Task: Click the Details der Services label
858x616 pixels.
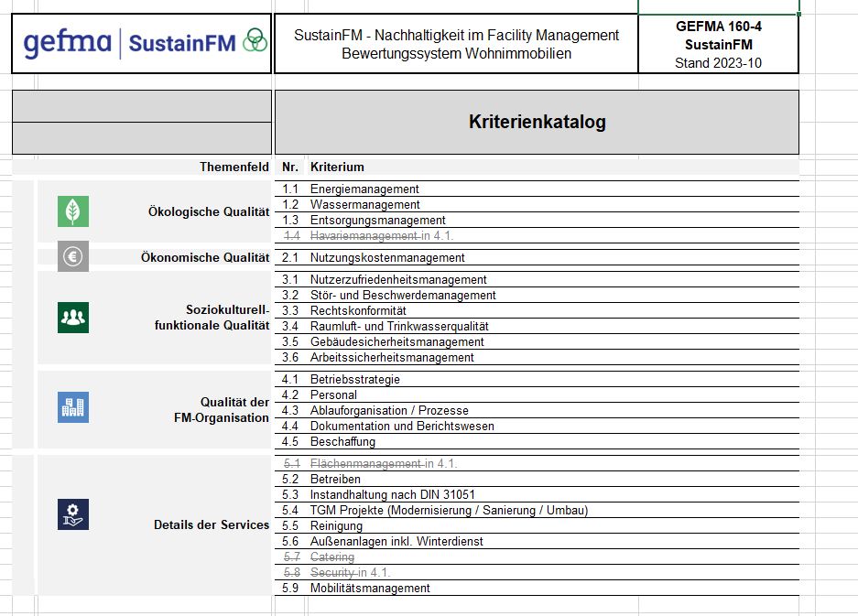Action: click(x=212, y=524)
